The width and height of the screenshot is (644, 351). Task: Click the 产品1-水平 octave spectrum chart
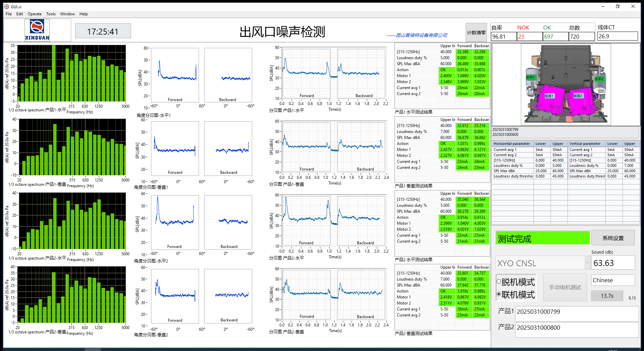tap(72, 73)
